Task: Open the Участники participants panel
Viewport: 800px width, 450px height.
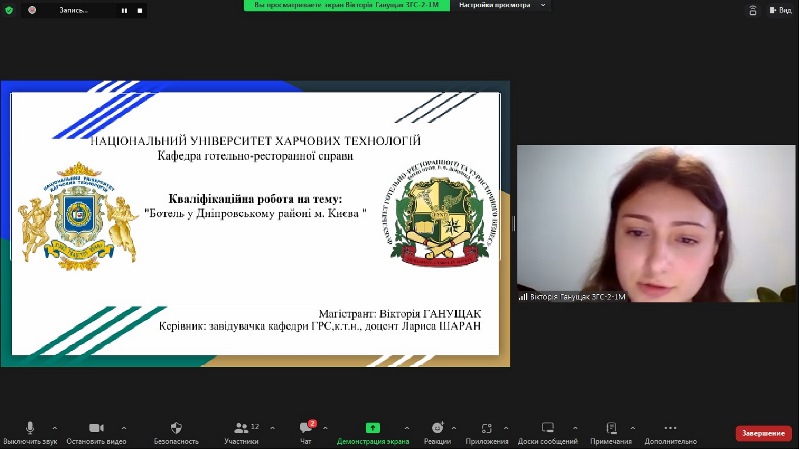Action: coord(241,433)
